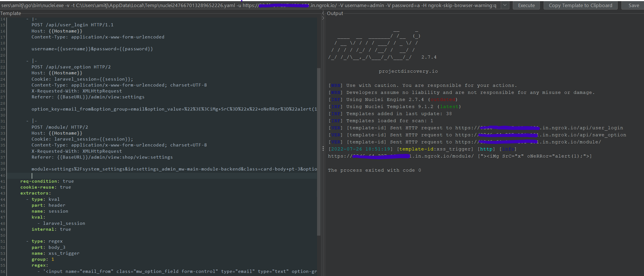Screen dimensions: 644x276
Task: Click the ngrok.io/api/user_login URL in the output
Action: tap(566, 128)
